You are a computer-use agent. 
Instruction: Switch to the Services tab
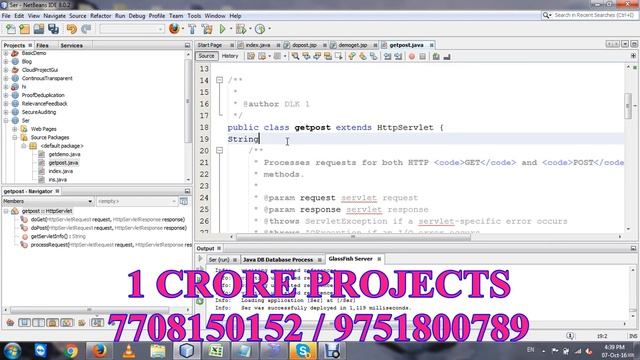[71, 45]
